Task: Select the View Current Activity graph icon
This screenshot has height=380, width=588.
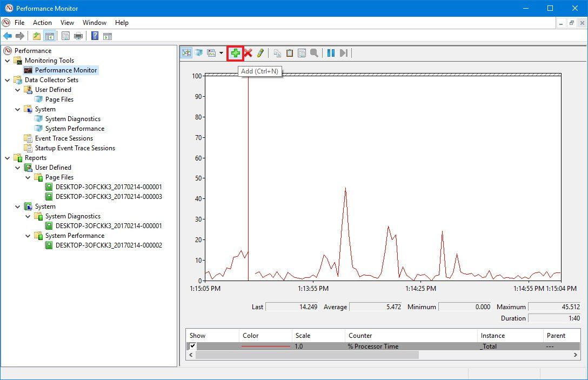Action: 186,52
